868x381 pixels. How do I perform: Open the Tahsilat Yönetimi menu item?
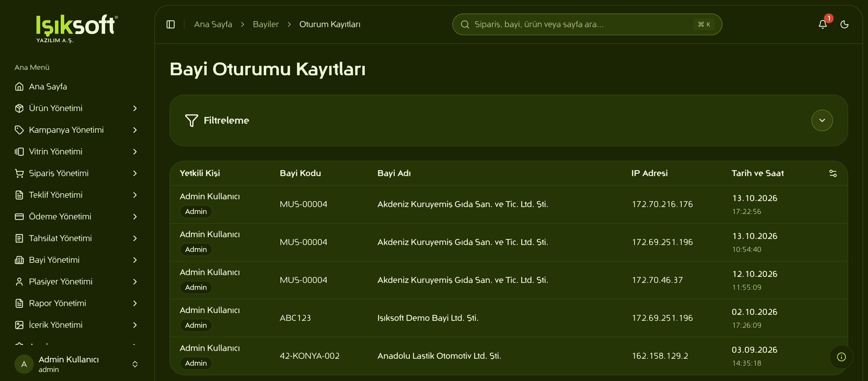pyautogui.click(x=77, y=238)
